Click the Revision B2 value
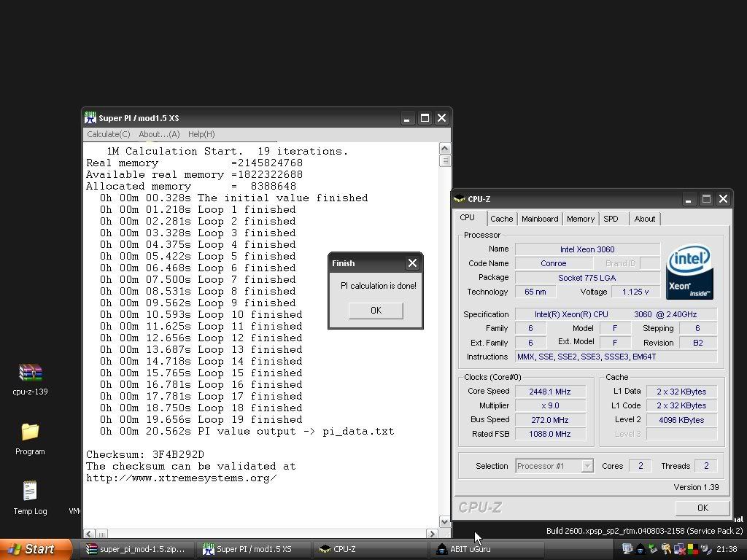Viewport: 747px width, 560px height. pos(698,343)
